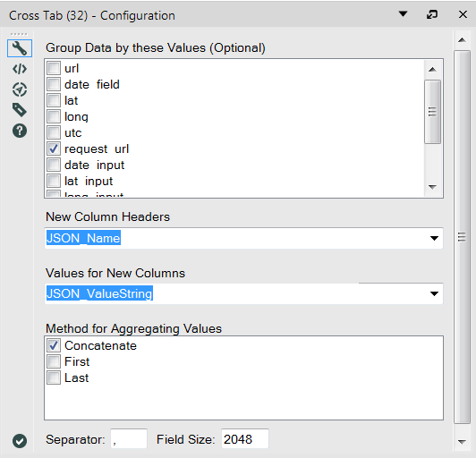Uncheck the Concatenate aggregation method
This screenshot has width=476, height=458.
coord(54,345)
